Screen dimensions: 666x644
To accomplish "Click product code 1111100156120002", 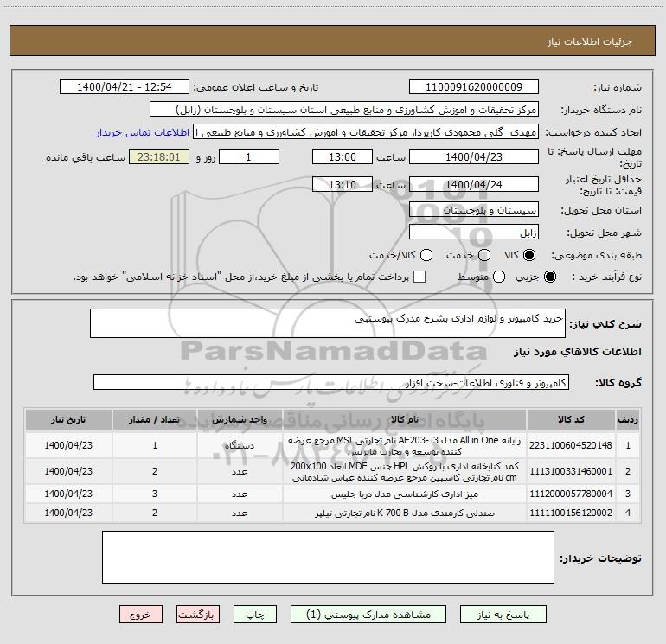I will pos(571,513).
